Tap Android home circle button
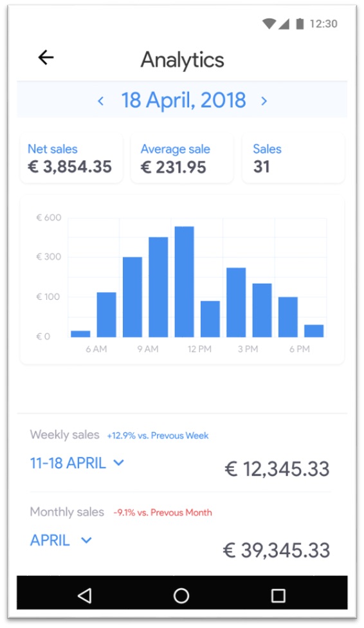The width and height of the screenshot is (364, 628). (181, 596)
